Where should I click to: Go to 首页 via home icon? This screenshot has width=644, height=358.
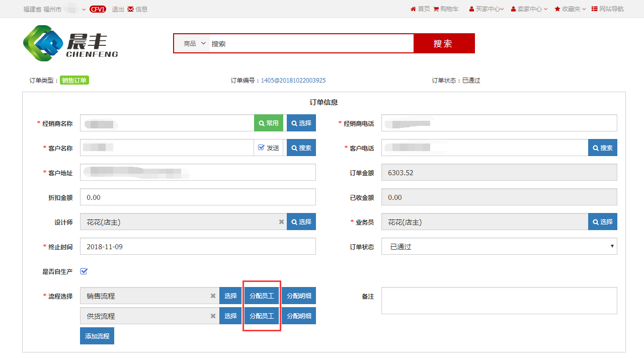[413, 9]
